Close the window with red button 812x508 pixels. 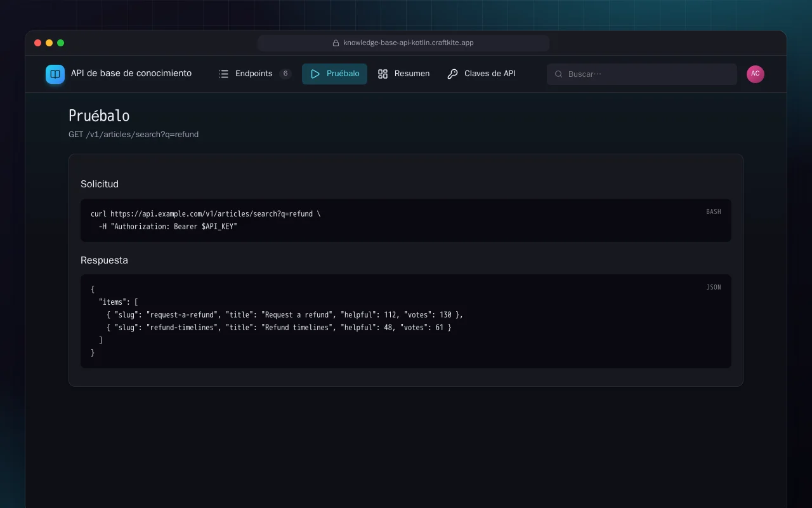tap(38, 43)
